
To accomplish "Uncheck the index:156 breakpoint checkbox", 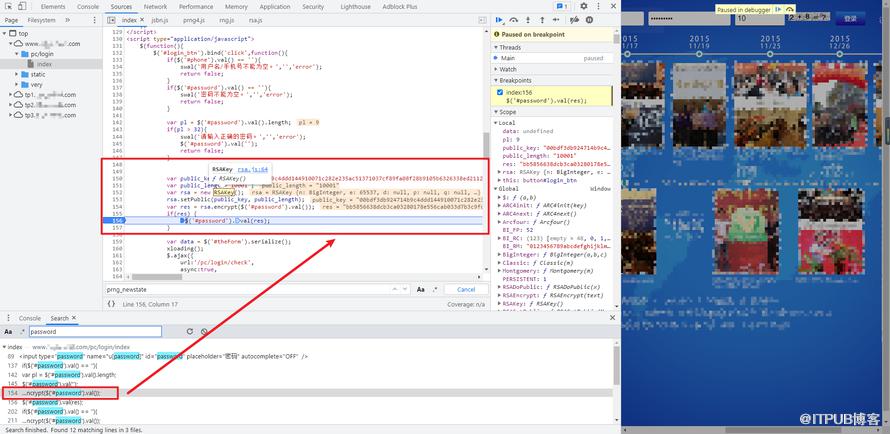I will click(x=499, y=92).
